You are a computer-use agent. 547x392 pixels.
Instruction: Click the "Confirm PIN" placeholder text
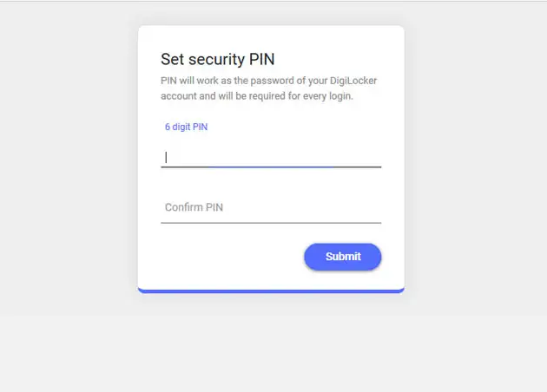coord(194,208)
